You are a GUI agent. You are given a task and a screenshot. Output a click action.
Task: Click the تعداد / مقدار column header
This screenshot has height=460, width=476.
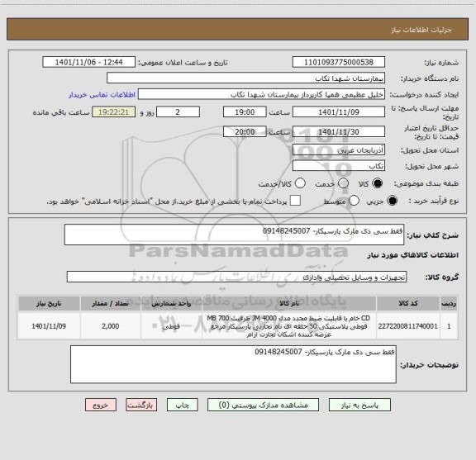coord(111,303)
